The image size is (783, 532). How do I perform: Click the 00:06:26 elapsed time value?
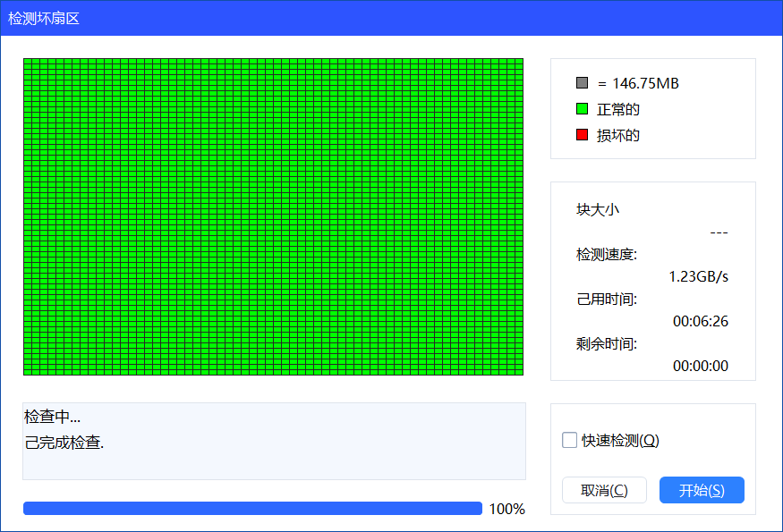(701, 321)
